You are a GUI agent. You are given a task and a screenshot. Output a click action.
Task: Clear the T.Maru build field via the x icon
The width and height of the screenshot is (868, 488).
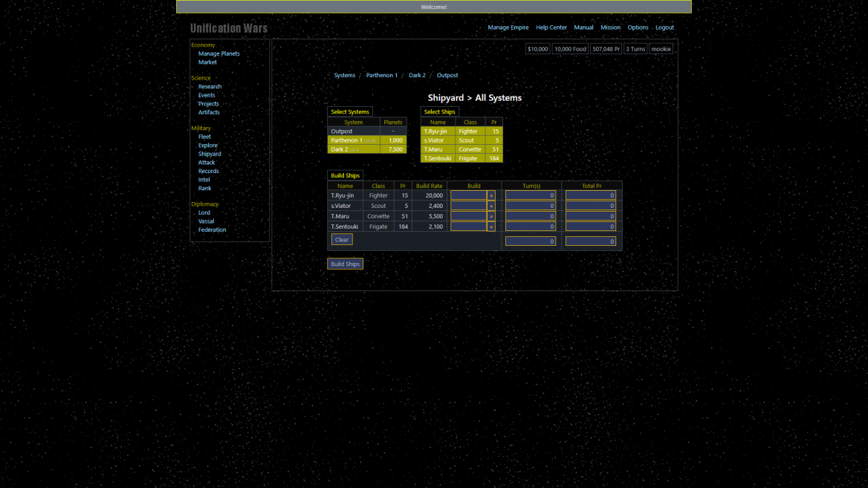490,216
